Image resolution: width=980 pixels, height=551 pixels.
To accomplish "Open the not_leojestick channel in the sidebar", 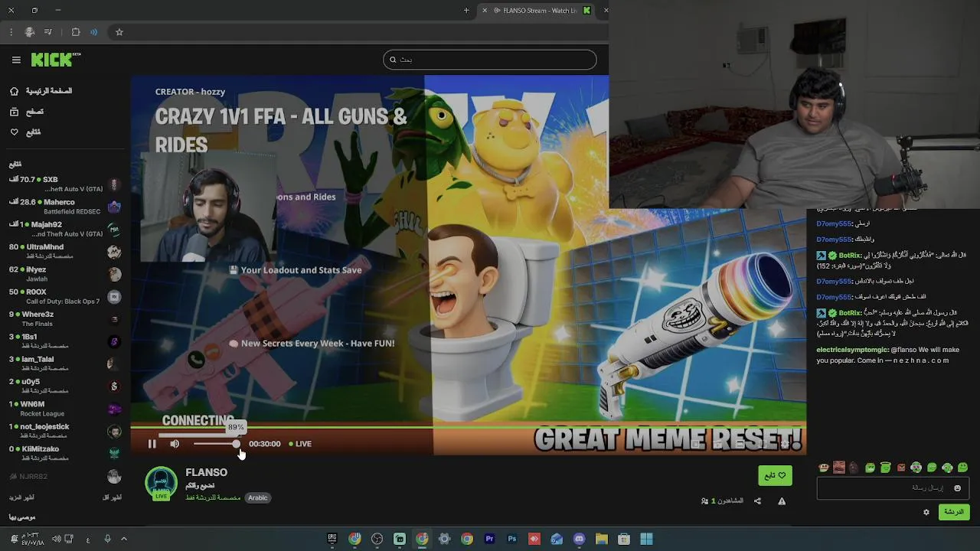I will (65, 431).
